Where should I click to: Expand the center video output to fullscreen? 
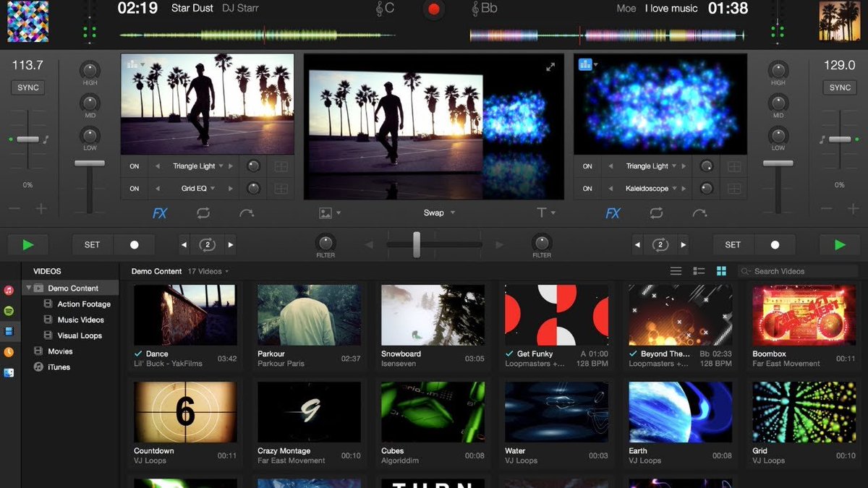[x=550, y=67]
